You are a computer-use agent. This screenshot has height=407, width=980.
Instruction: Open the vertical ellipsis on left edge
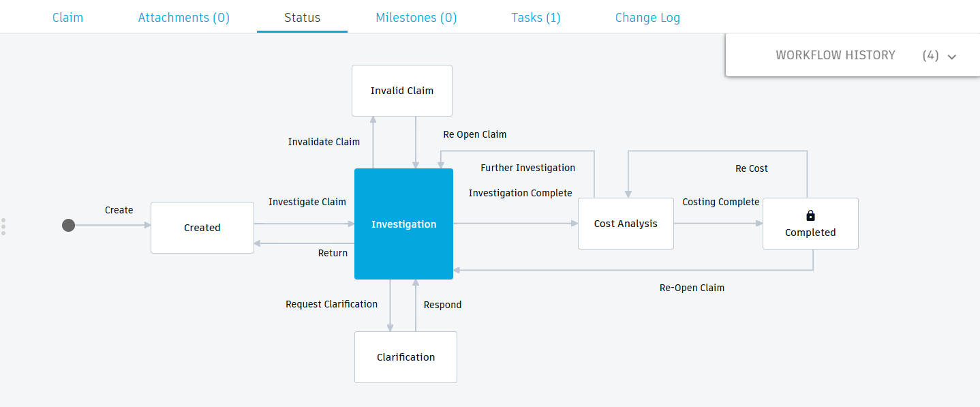(3, 225)
